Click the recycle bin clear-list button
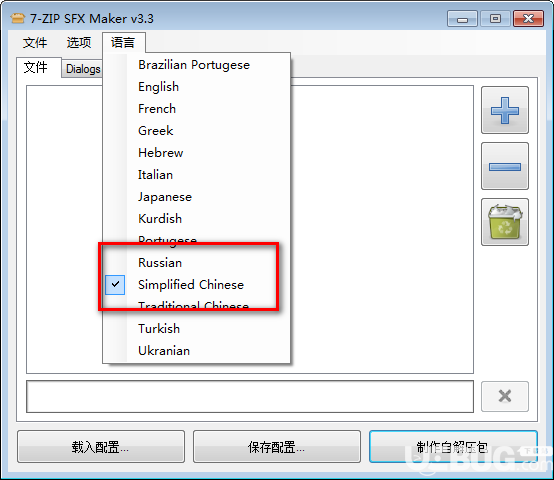554x480 pixels. (x=505, y=222)
